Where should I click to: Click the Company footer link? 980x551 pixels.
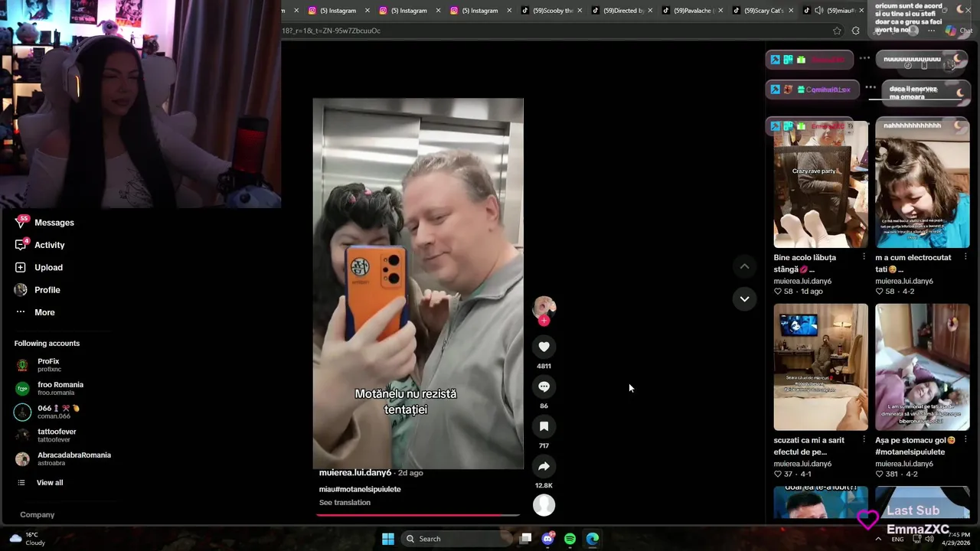click(x=37, y=515)
